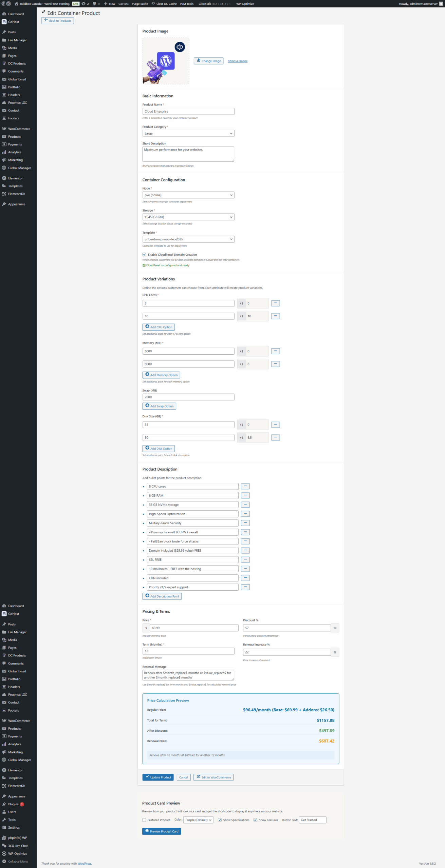
Task: Uncheck Show Specifications option
Action: [x=220, y=820]
